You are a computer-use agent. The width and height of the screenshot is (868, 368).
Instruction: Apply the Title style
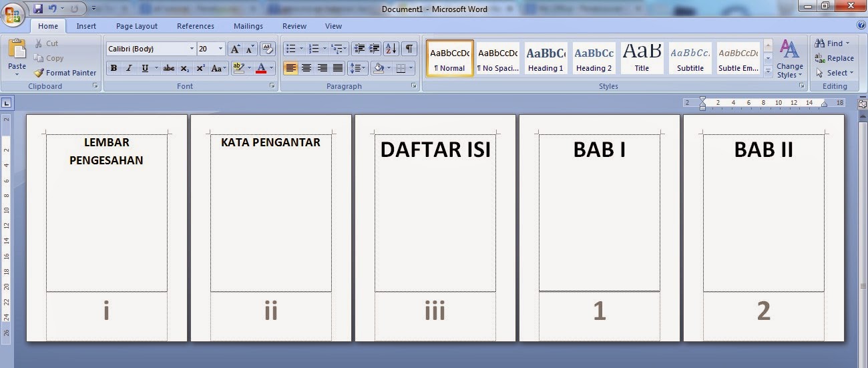pyautogui.click(x=642, y=58)
